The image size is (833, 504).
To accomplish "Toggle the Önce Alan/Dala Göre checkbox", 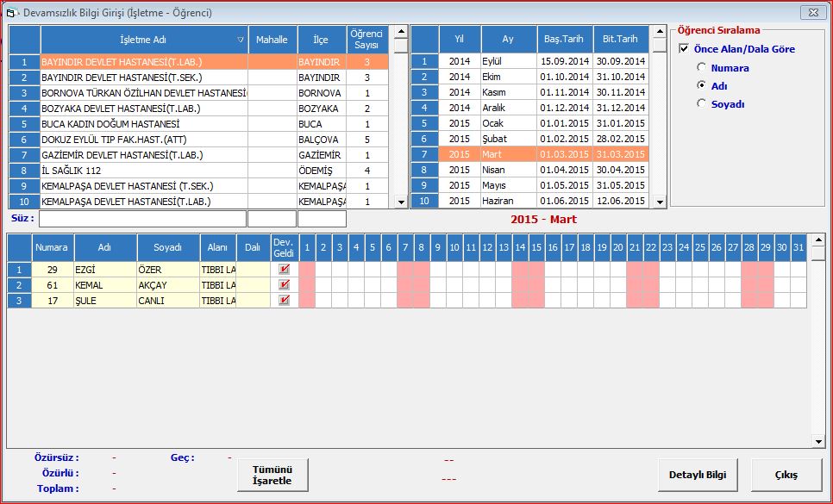I will [684, 49].
